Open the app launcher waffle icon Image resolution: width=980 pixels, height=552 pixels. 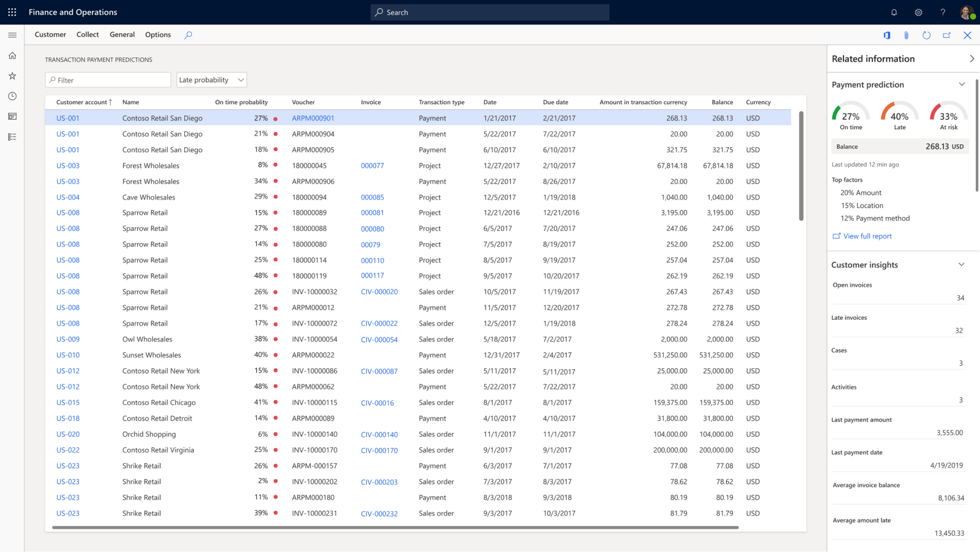point(12,12)
